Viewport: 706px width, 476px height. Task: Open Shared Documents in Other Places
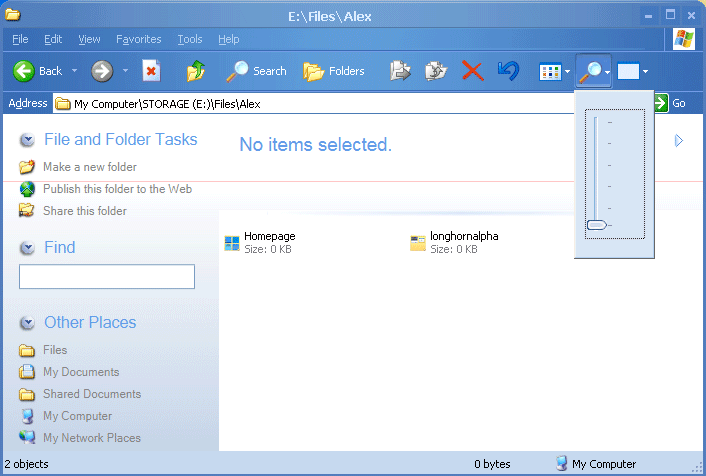click(x=92, y=394)
